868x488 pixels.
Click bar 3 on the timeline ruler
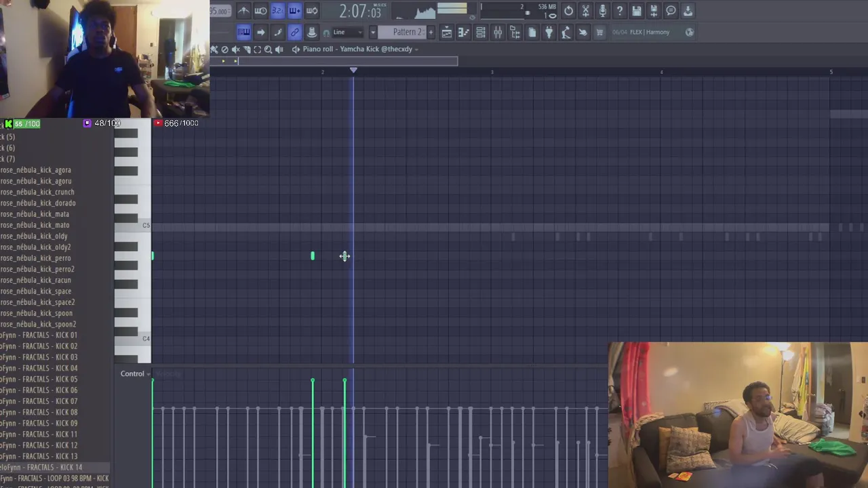click(x=492, y=72)
